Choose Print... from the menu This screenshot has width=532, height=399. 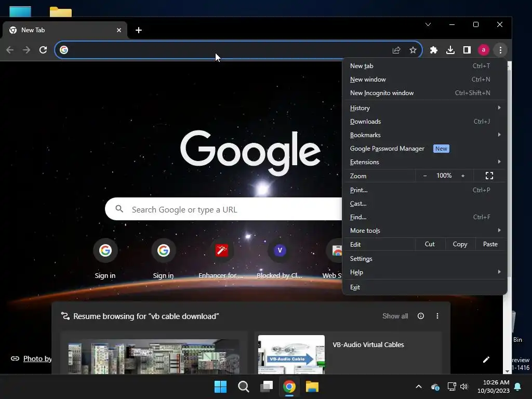(425, 190)
